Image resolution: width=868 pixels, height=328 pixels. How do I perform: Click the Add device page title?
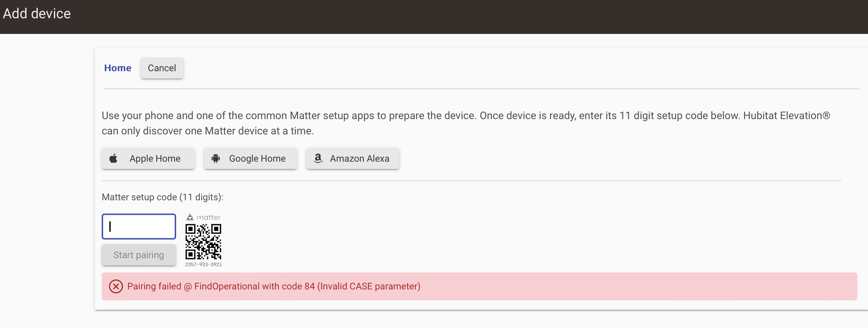pyautogui.click(x=37, y=14)
